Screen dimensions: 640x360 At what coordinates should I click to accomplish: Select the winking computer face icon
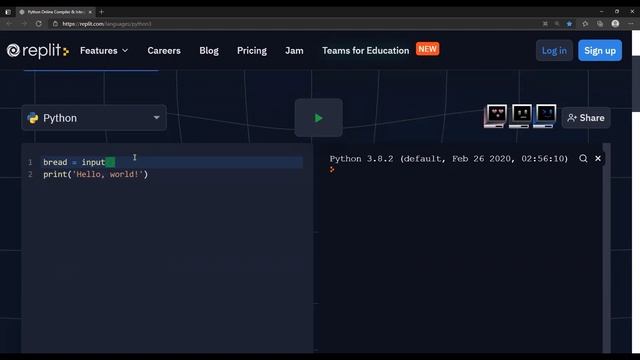pos(545,116)
